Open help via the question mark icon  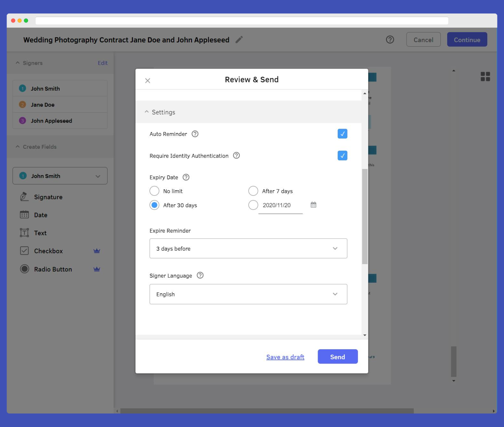tap(390, 39)
